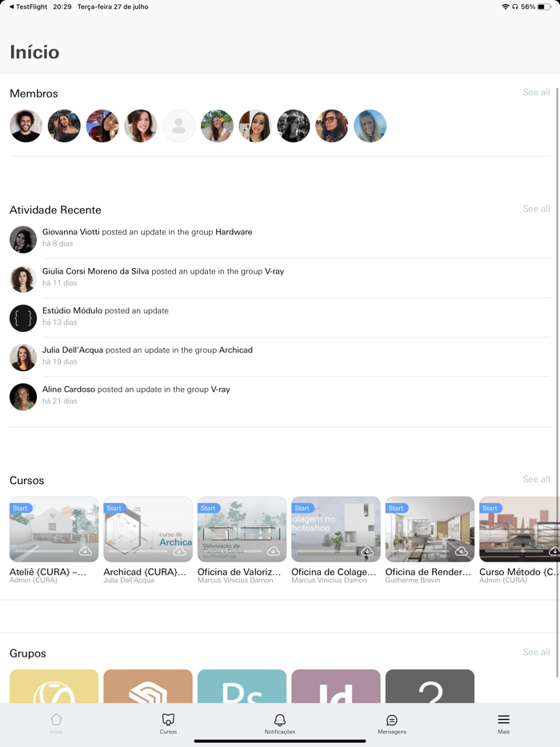
Task: See all Atividade Recente
Action: pyautogui.click(x=536, y=209)
